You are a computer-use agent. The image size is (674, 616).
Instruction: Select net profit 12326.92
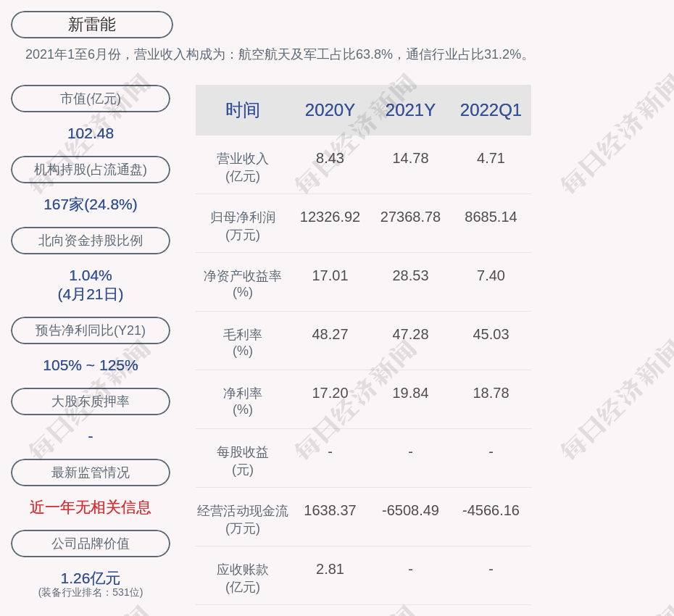330,217
